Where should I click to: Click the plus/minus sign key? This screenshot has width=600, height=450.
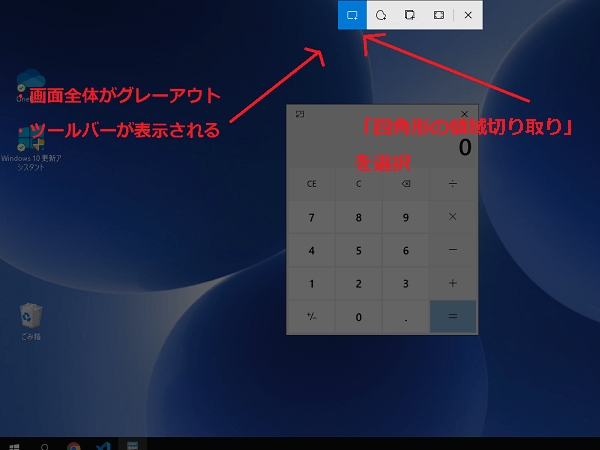311,316
